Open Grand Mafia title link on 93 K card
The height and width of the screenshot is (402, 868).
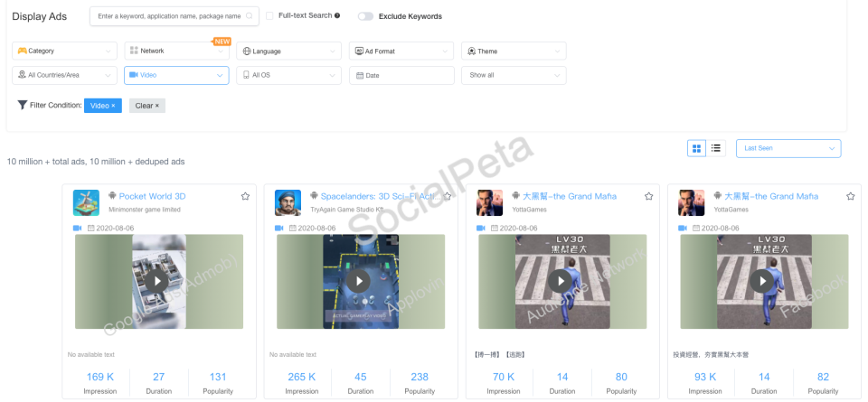pos(771,196)
